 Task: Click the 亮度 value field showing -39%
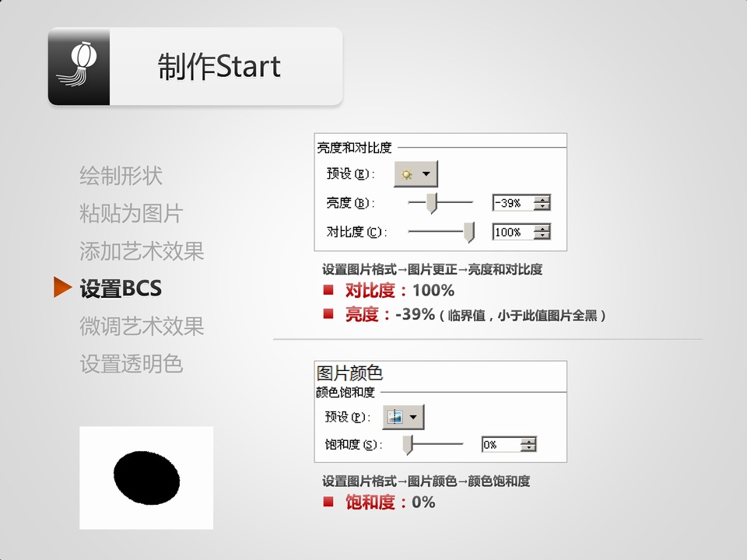tap(513, 203)
